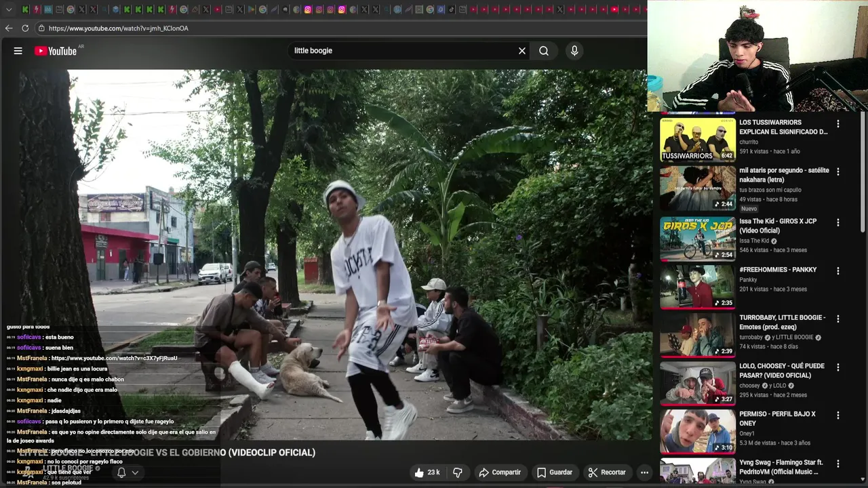Click chat message 'nunca dije q es malo chabon'
The image size is (868, 488).
(x=87, y=380)
